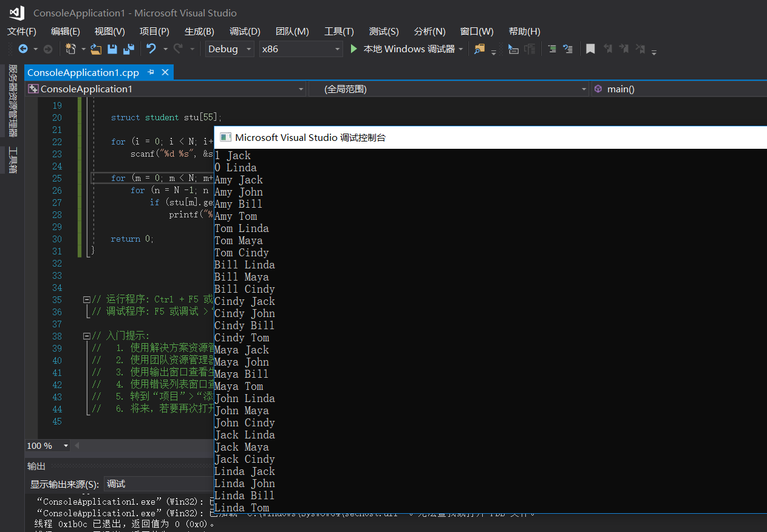Click the 'Tom Linda' line in console
The height and width of the screenshot is (532, 767).
coord(242,228)
